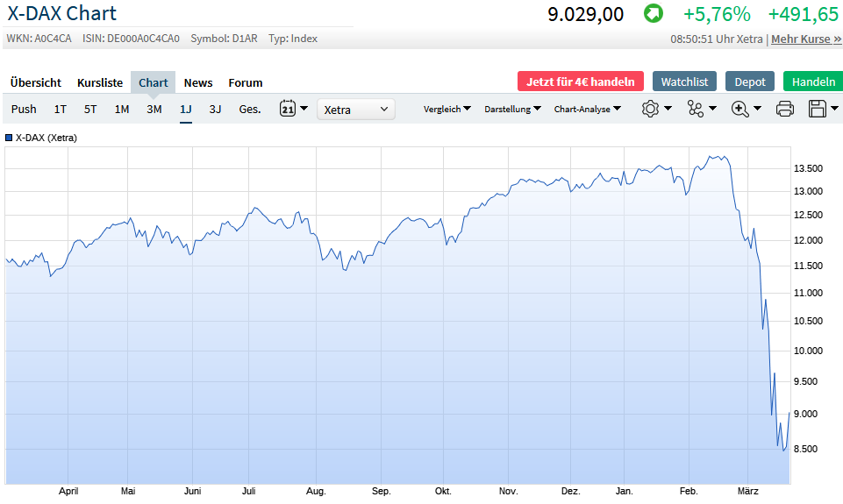This screenshot has height=504, width=843.
Task: Click the green trend arrow icon
Action: pos(654,13)
